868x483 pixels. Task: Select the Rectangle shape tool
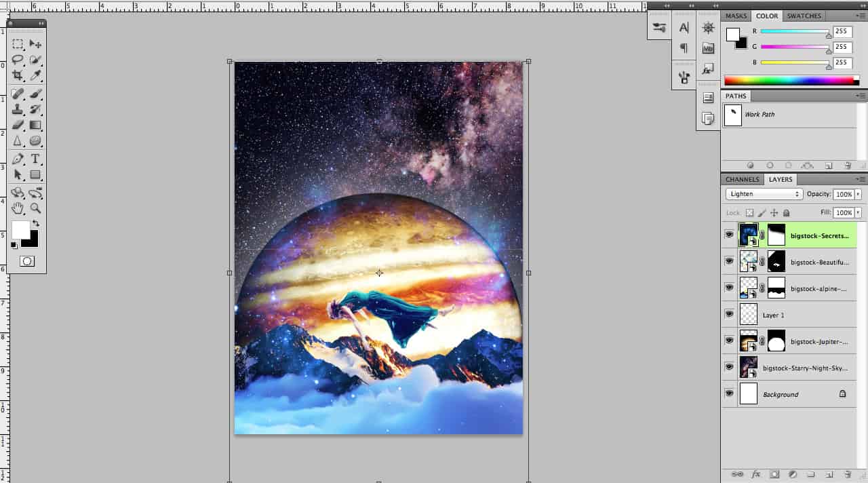click(35, 174)
